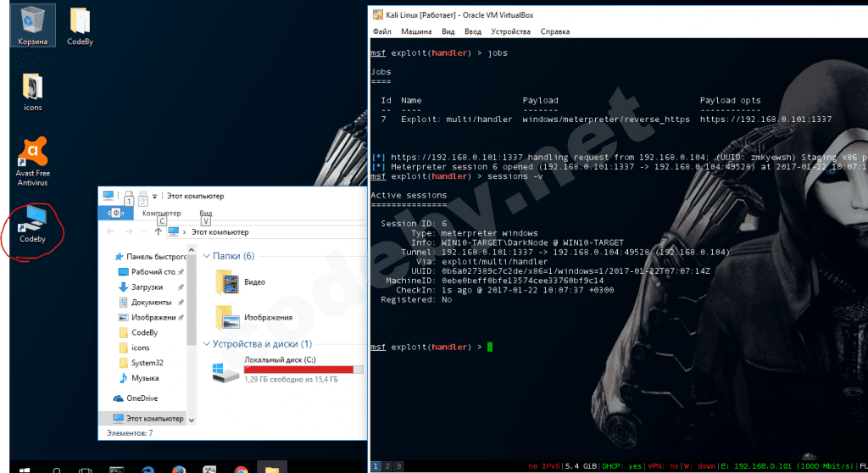Switch to Kali workspace 3
Image resolution: width=868 pixels, height=473 pixels.
tap(398, 466)
